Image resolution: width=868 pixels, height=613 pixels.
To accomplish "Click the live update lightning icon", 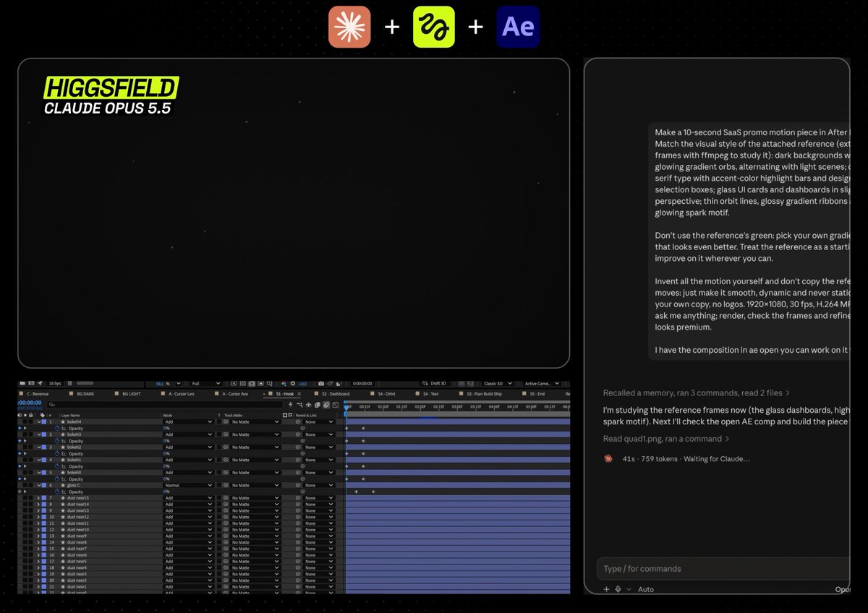I will pos(291,405).
